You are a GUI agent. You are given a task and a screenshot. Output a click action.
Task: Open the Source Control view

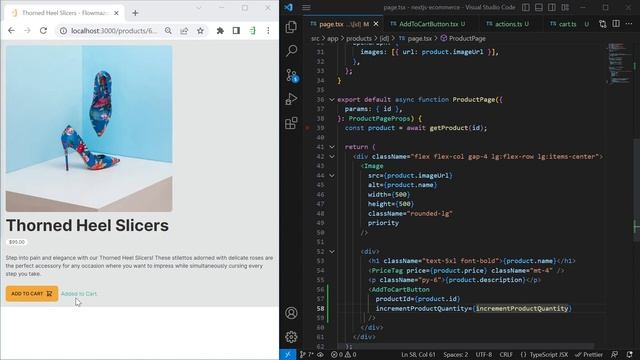[292, 76]
